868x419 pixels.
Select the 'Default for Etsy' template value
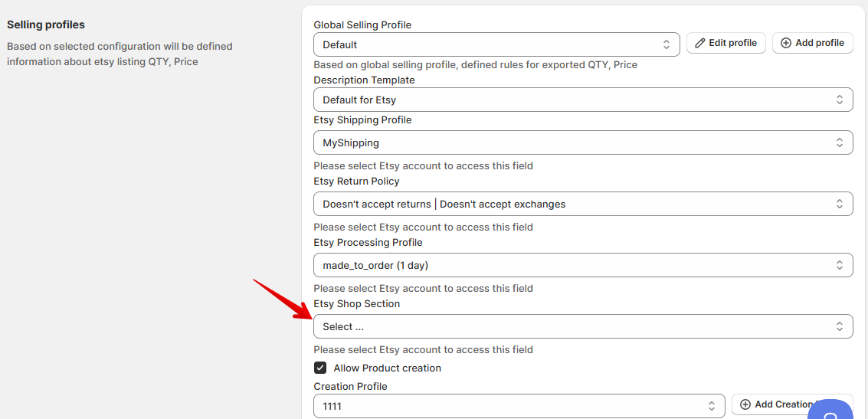pyautogui.click(x=360, y=100)
